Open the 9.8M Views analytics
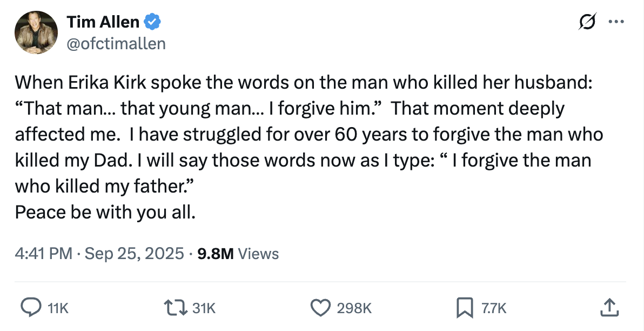644x331 pixels. 238,253
